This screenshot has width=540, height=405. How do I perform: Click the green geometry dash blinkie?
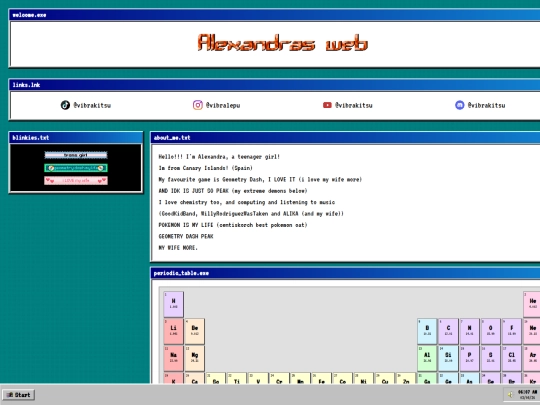tap(76, 168)
